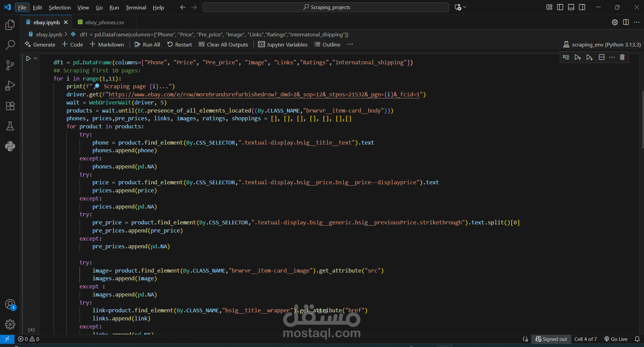Open the Search view in activity bar

10,45
